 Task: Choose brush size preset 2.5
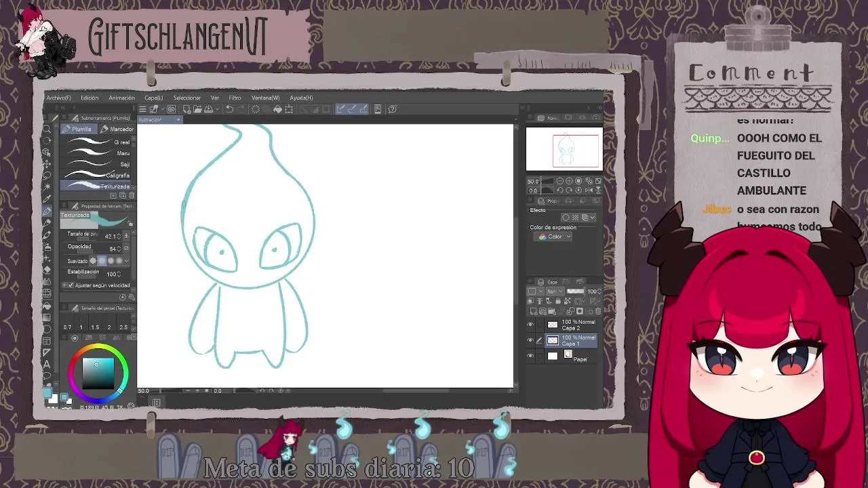pos(123,323)
